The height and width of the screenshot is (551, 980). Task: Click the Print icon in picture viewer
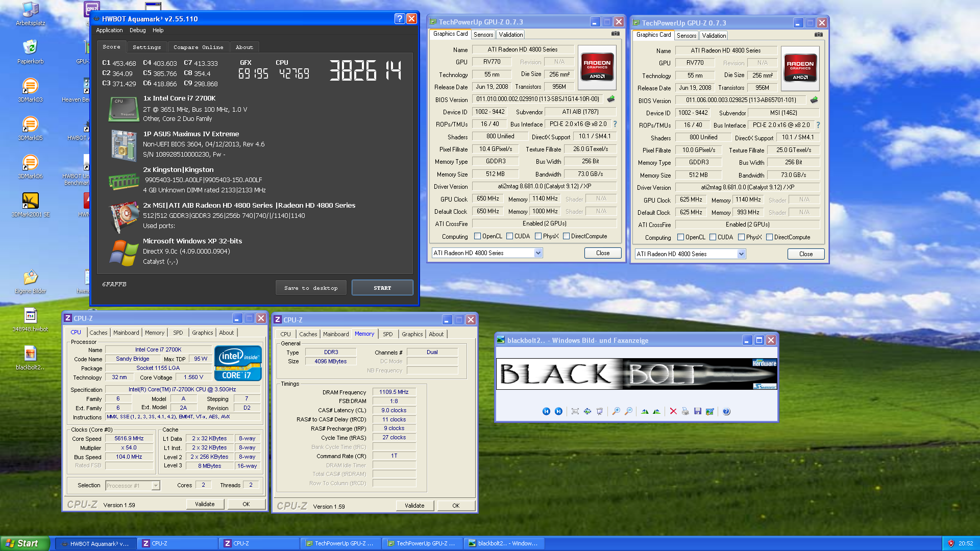[685, 411]
